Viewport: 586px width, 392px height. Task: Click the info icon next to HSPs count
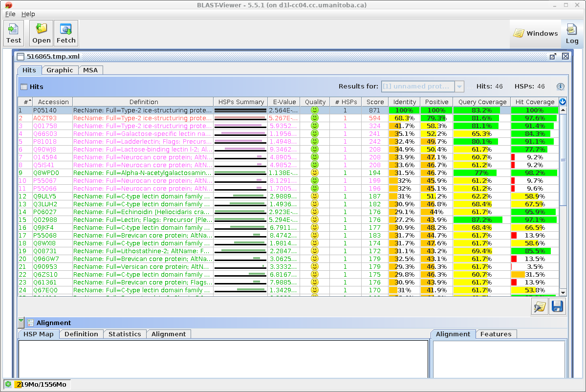coord(560,87)
